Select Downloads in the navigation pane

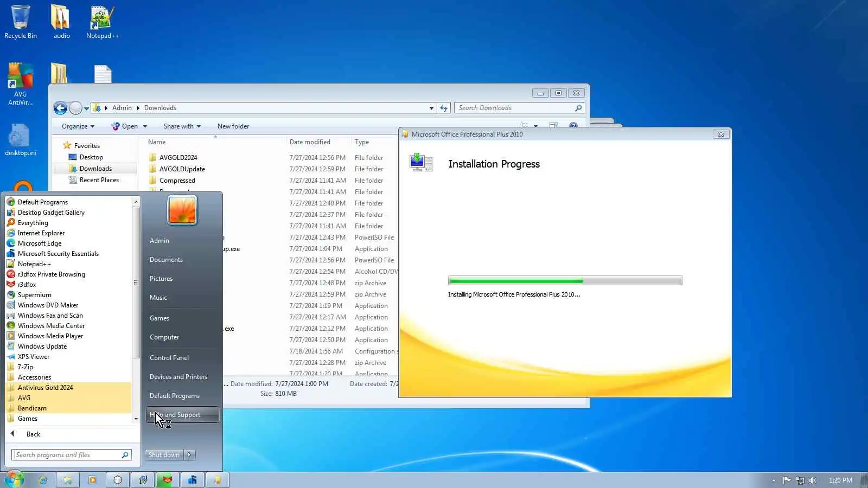pyautogui.click(x=95, y=169)
